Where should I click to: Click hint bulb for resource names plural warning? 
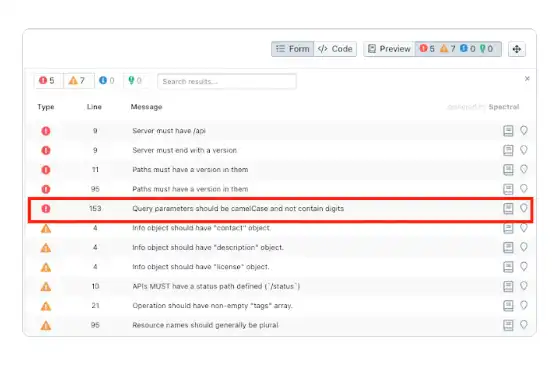(524, 325)
